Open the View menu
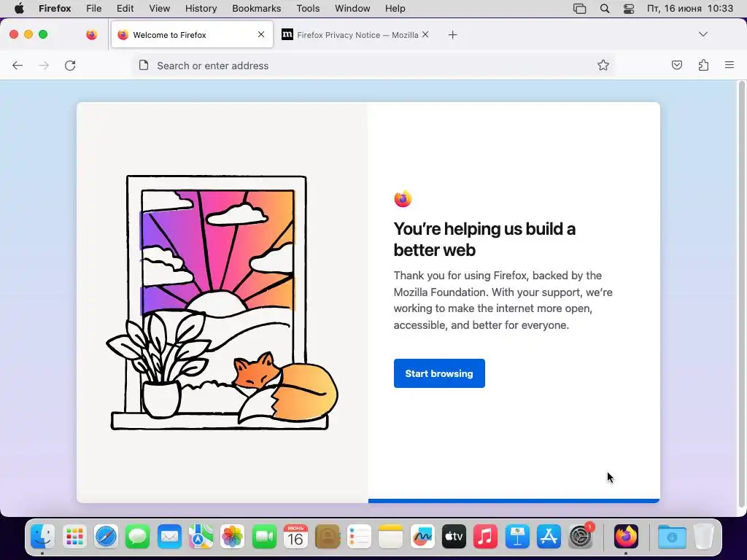 160,9
